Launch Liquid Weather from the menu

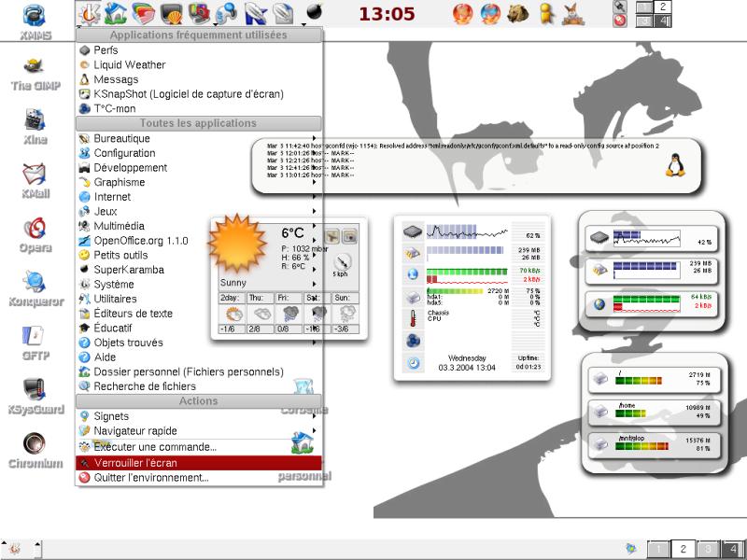[199, 64]
